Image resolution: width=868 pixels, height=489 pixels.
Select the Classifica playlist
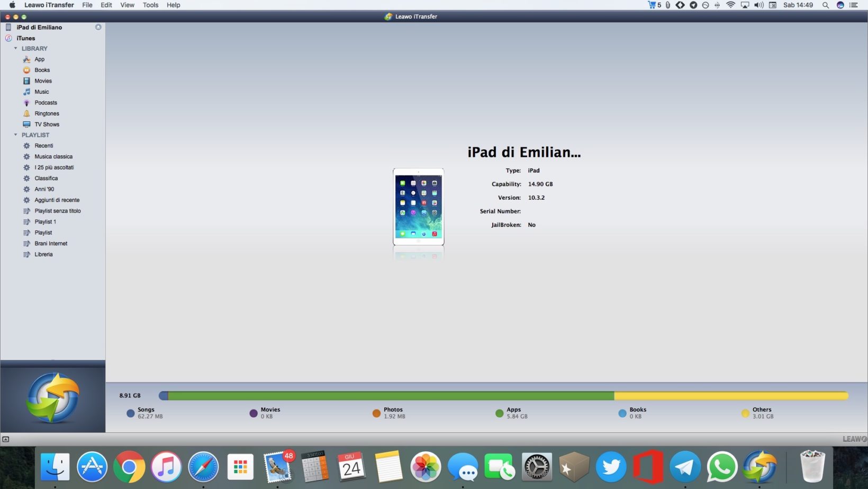pos(46,178)
